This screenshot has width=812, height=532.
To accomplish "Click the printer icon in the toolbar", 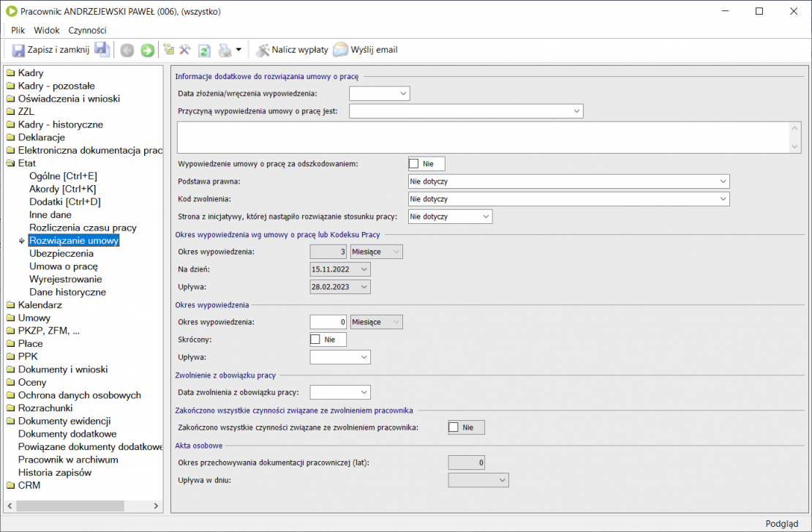I will (225, 50).
